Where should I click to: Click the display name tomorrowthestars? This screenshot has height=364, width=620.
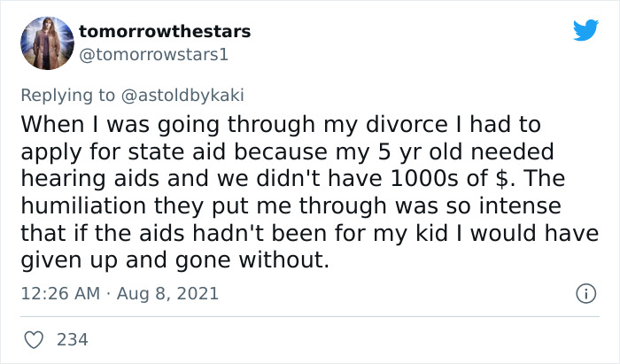pos(165,31)
